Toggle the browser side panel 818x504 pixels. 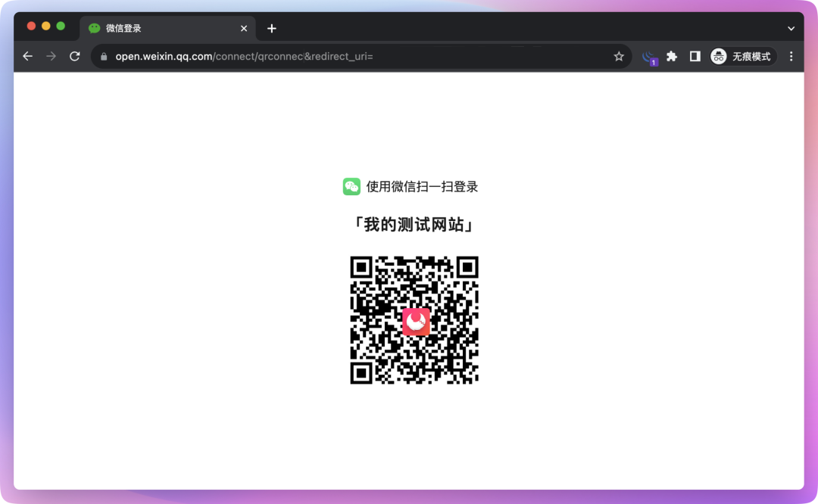(695, 56)
